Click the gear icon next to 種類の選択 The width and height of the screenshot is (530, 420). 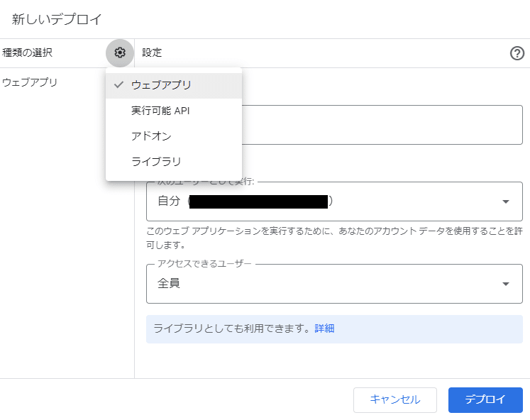(x=120, y=52)
